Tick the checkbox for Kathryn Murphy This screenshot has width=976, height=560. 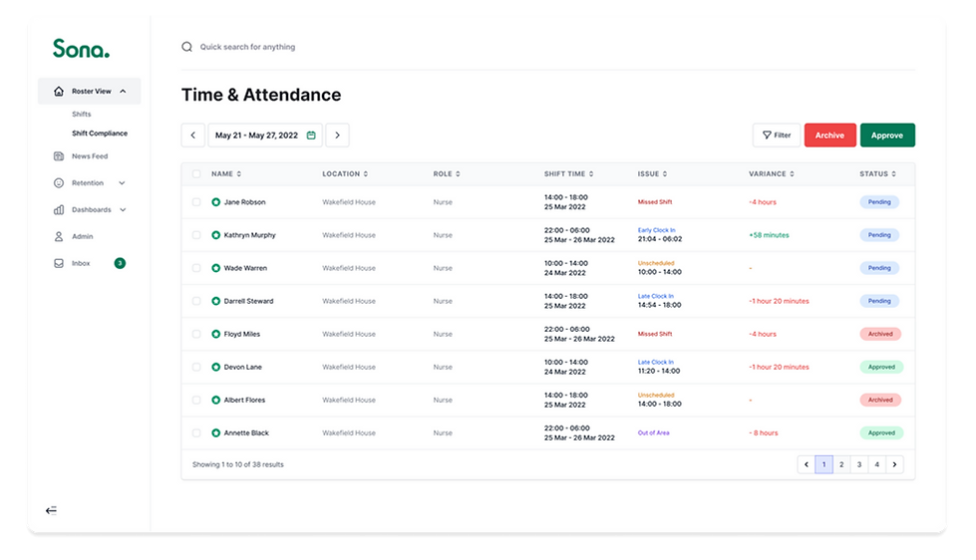[x=196, y=235]
